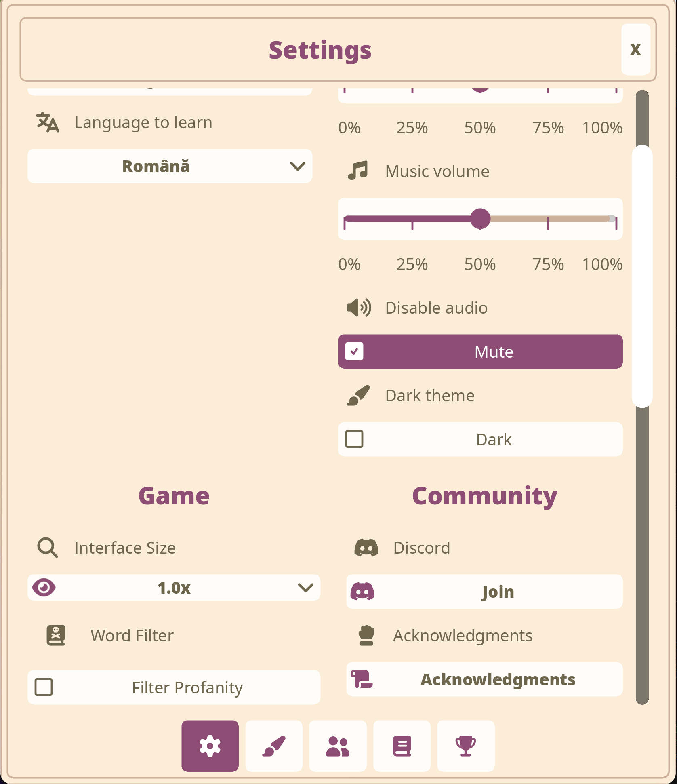
Task: Close the Settings panel with X
Action: (x=635, y=50)
